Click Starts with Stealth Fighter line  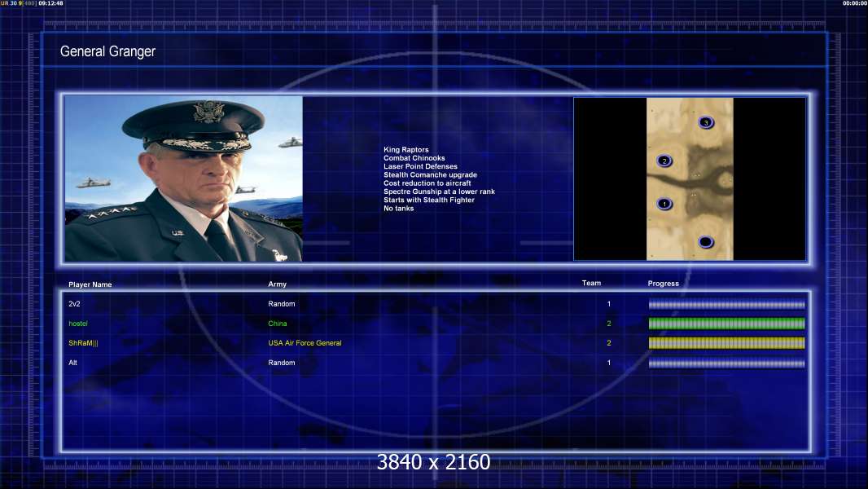[429, 200]
